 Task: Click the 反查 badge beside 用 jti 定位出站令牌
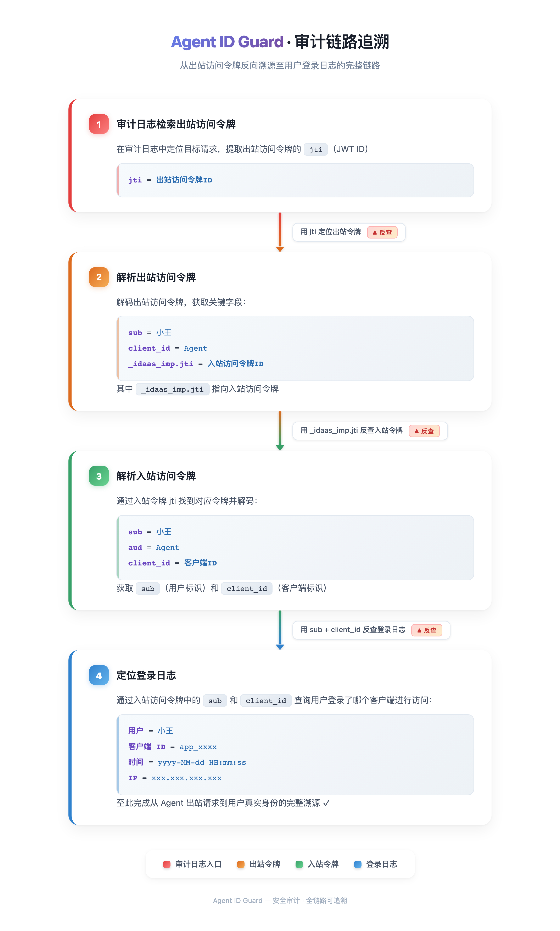382,232
